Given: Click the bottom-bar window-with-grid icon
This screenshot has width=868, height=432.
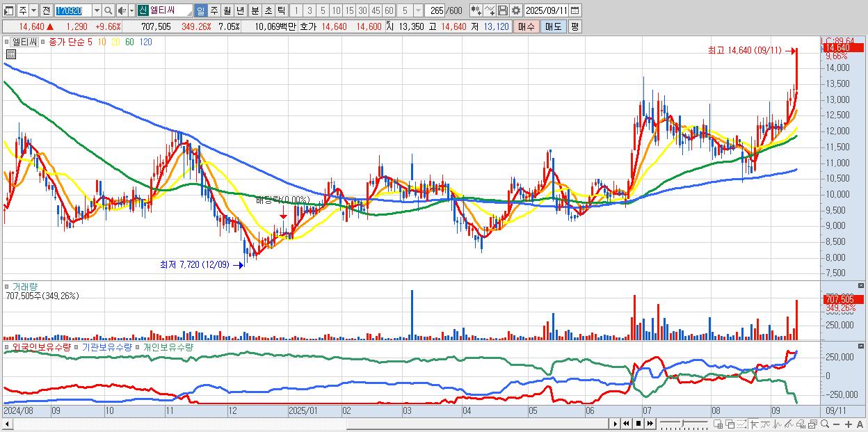Looking at the screenshot, I should click(x=718, y=424).
